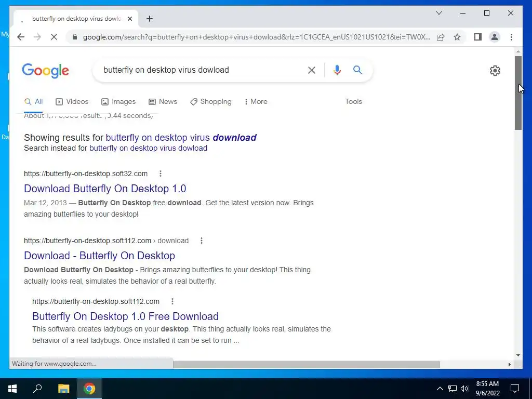Viewport: 532px width, 399px height.
Task: Switch to Images results
Action: tap(118, 101)
